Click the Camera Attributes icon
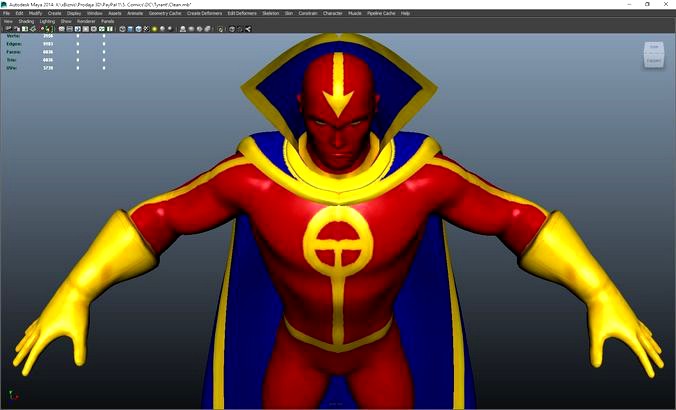This screenshot has width=676, height=410. [x=16, y=29]
